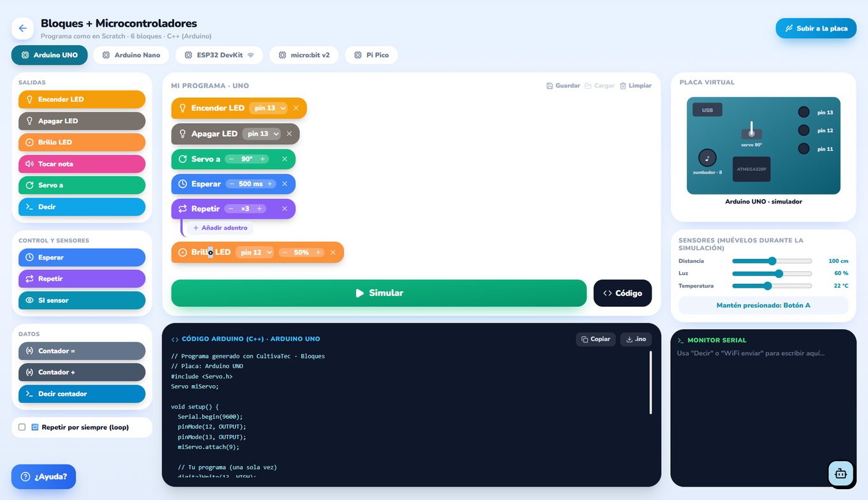Copy the generated Arduino code
Viewport: 868px width, 500px height.
[595, 339]
